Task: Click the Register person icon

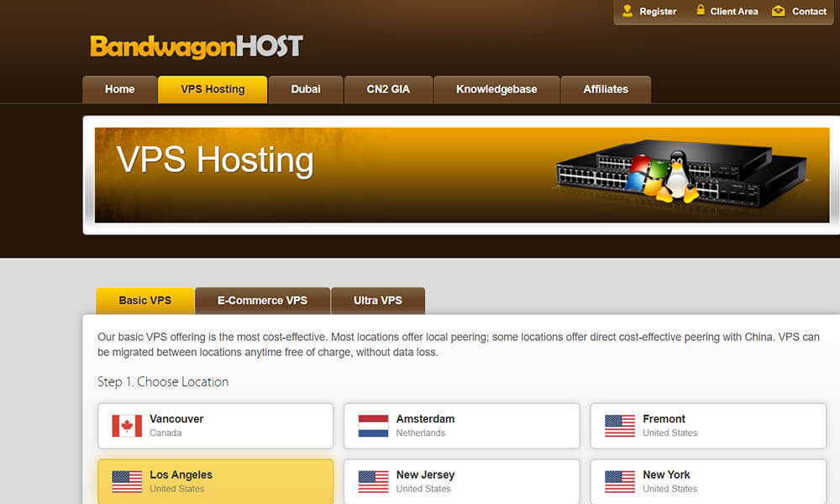Action: [x=627, y=11]
